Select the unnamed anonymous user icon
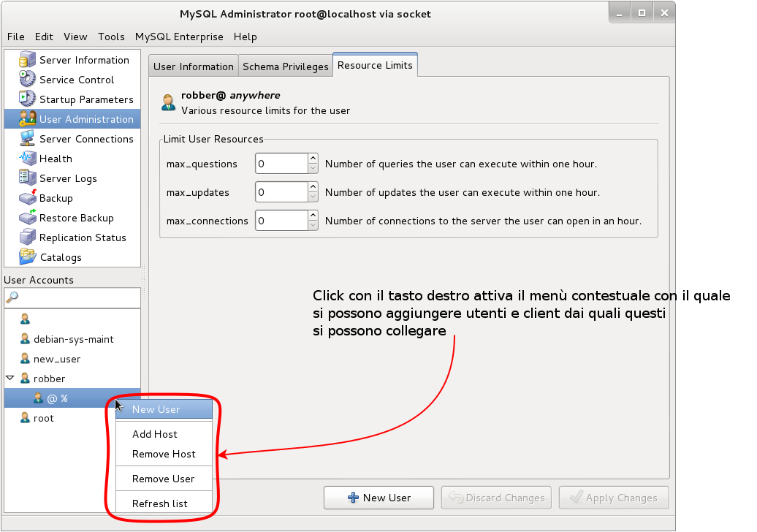 [25, 319]
